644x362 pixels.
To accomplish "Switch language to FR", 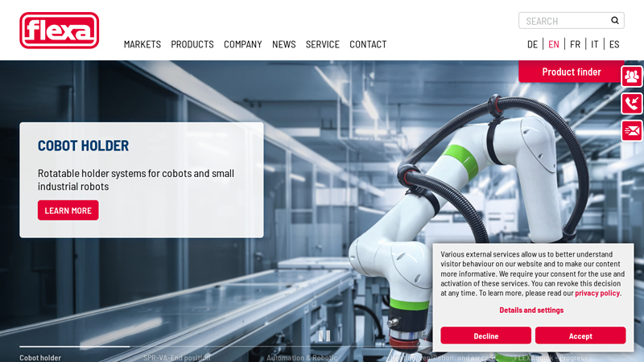I will [575, 44].
